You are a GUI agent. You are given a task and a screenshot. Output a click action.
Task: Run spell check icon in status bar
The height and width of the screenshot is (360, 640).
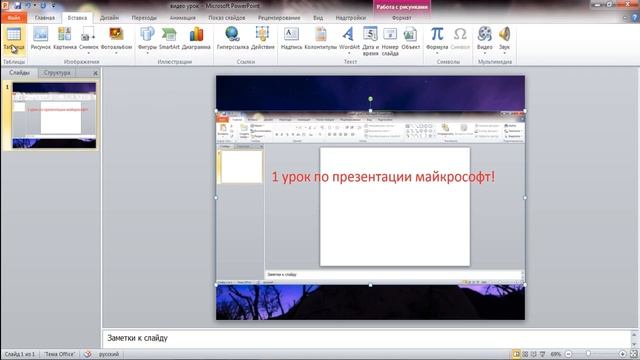coord(87,354)
